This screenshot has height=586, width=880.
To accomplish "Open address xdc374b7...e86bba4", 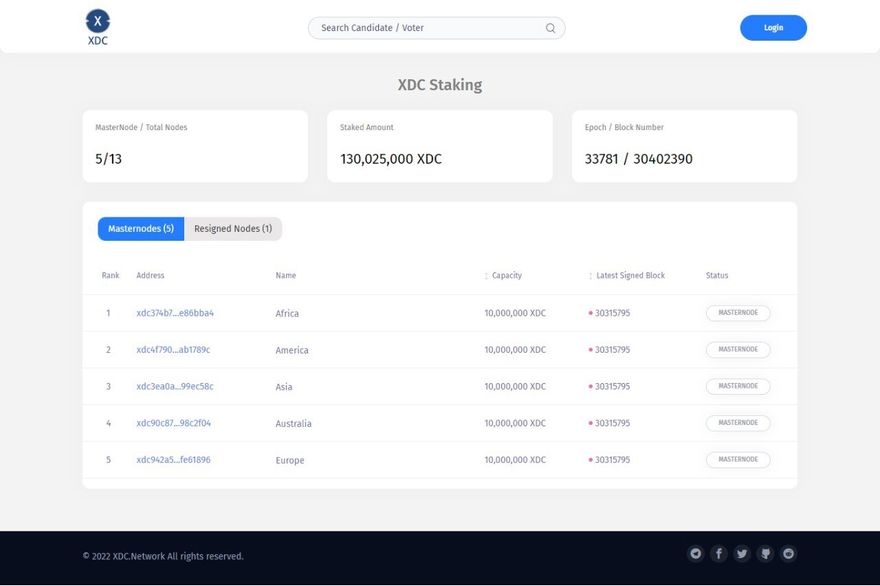I will [175, 313].
